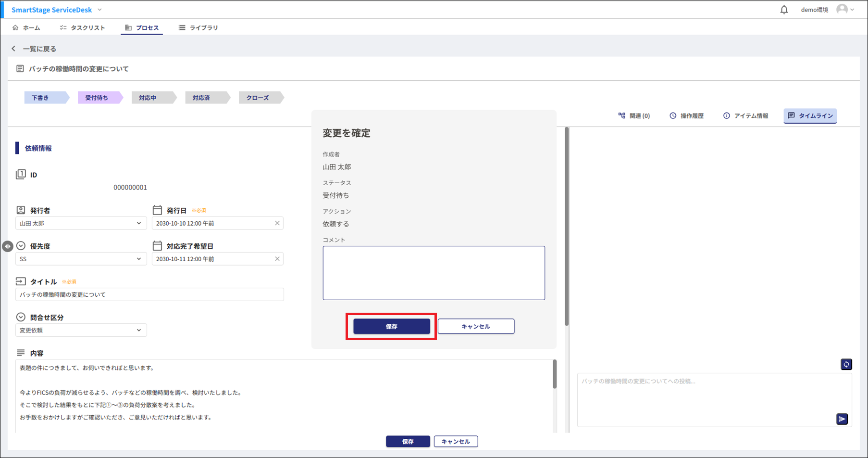Open the user avatar account menu
This screenshot has height=458, width=868.
(845, 10)
